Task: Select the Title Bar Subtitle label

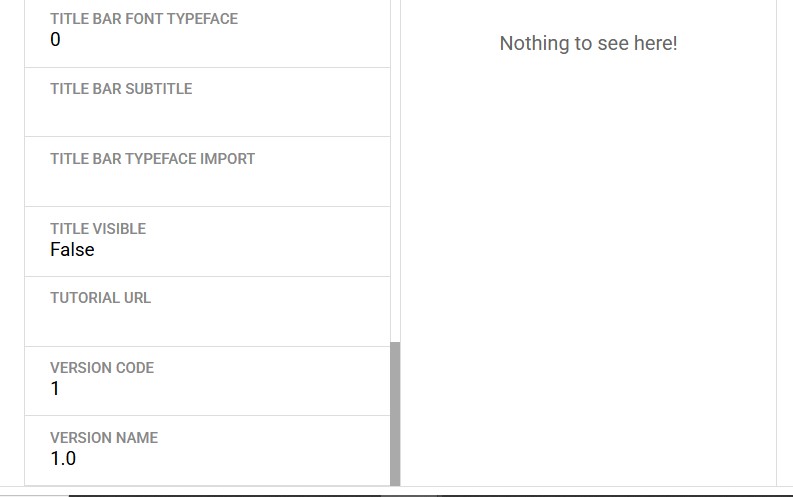Action: click(x=121, y=89)
